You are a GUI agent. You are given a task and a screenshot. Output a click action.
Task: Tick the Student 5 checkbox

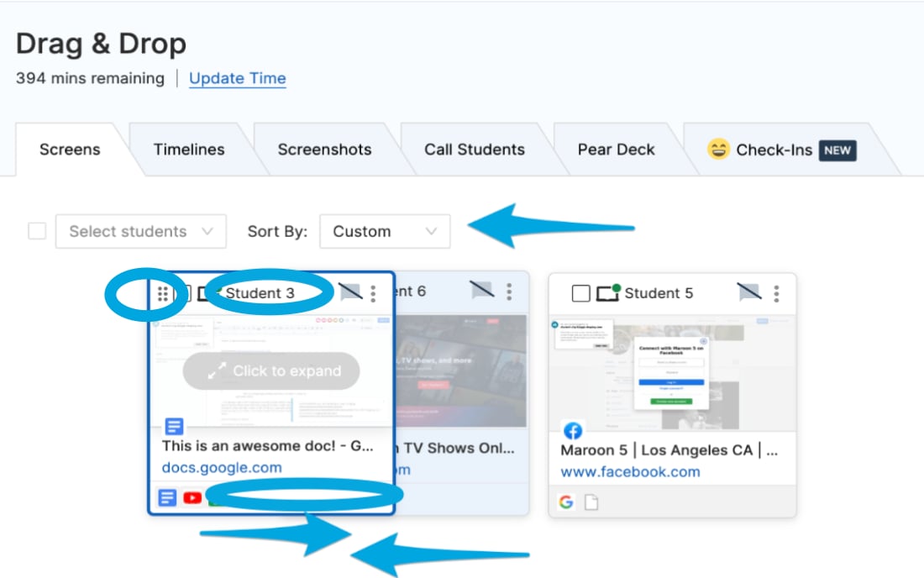581,293
